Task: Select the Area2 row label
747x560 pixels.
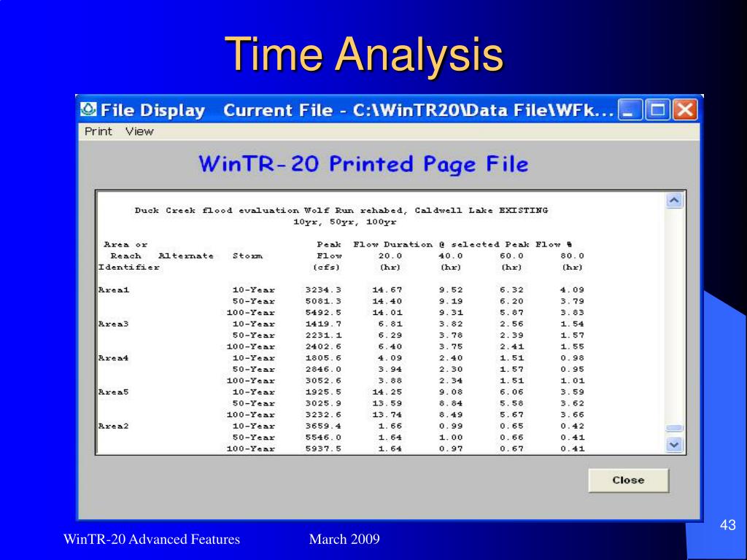Action: 113,426
